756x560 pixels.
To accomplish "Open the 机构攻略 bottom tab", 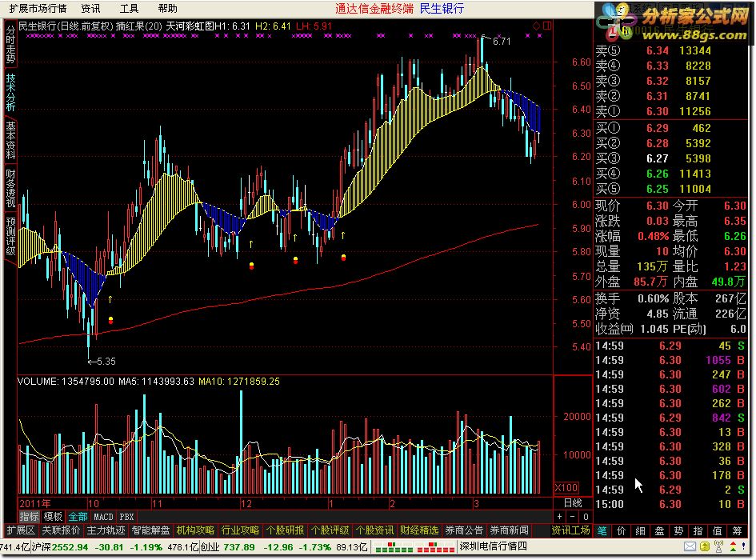I will 195,530.
